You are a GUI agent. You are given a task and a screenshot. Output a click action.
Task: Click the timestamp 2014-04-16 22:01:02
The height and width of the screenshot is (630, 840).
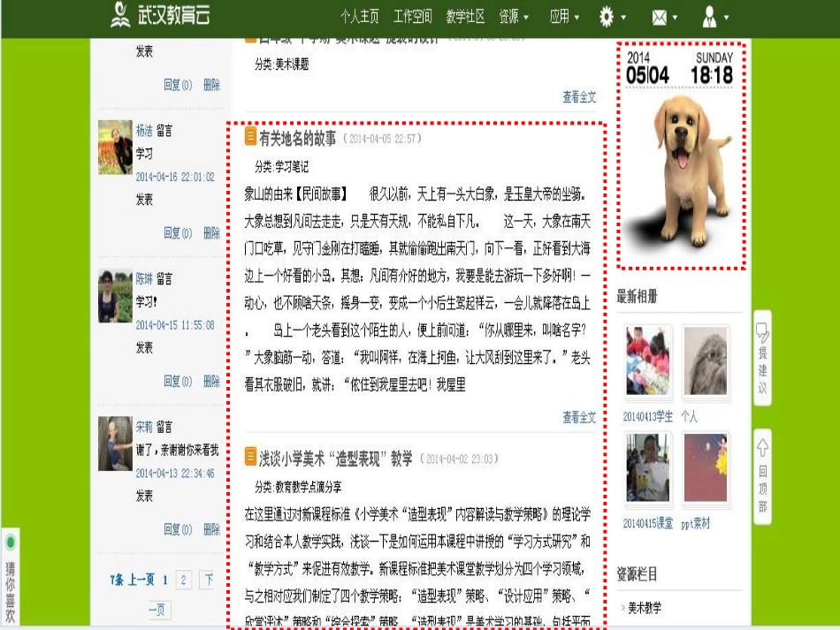[x=175, y=178]
